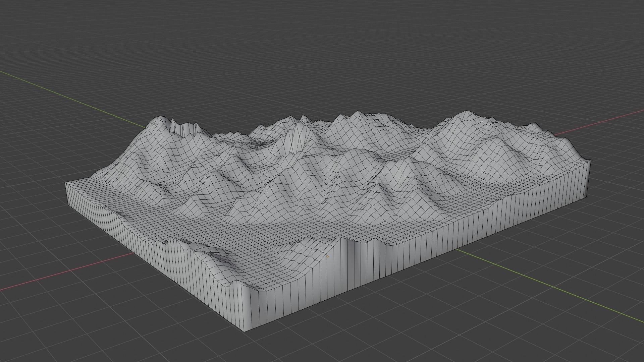The height and width of the screenshot is (362, 644).
Task: Click the orange origin dot of the mesh
Action: click(x=328, y=257)
